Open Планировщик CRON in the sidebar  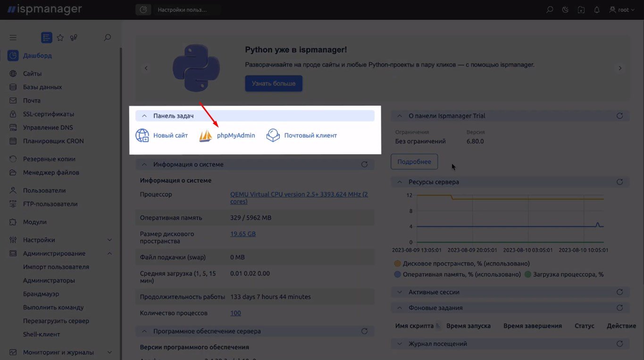click(x=53, y=141)
